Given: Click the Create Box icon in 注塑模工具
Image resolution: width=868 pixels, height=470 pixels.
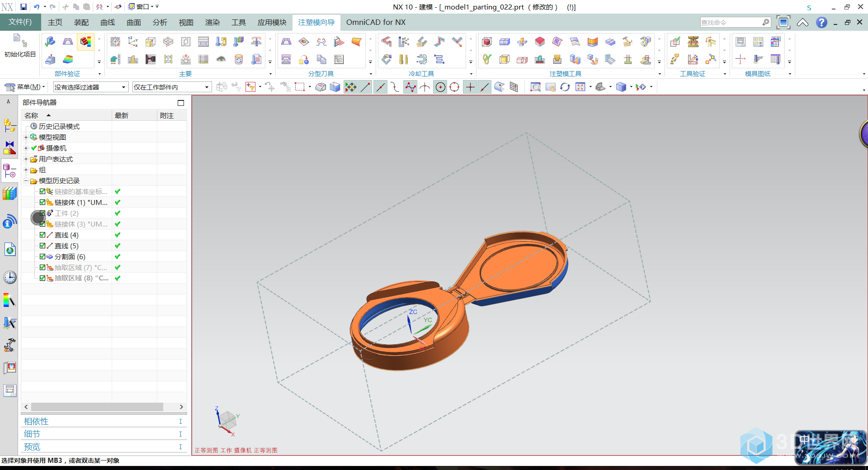Looking at the screenshot, I should (487, 42).
